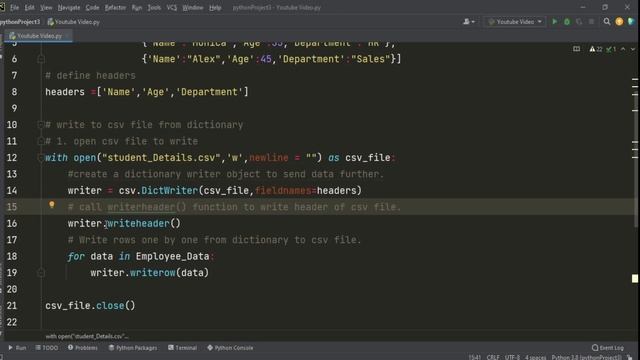Click the UTF-8 encoding indicator
Viewport: 640px width, 360px height.
(x=512, y=357)
